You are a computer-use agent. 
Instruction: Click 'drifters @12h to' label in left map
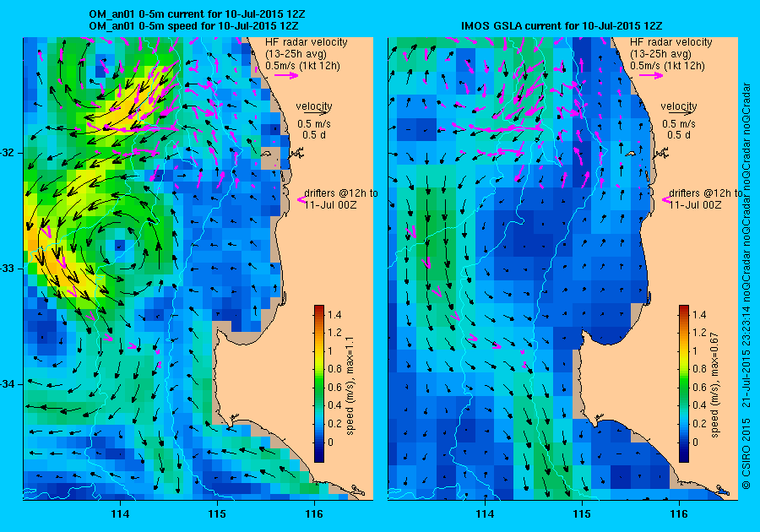(341, 193)
